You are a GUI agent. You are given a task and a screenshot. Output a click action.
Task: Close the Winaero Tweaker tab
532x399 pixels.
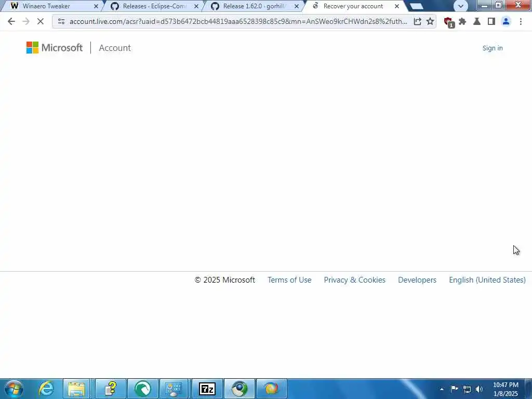pos(96,6)
